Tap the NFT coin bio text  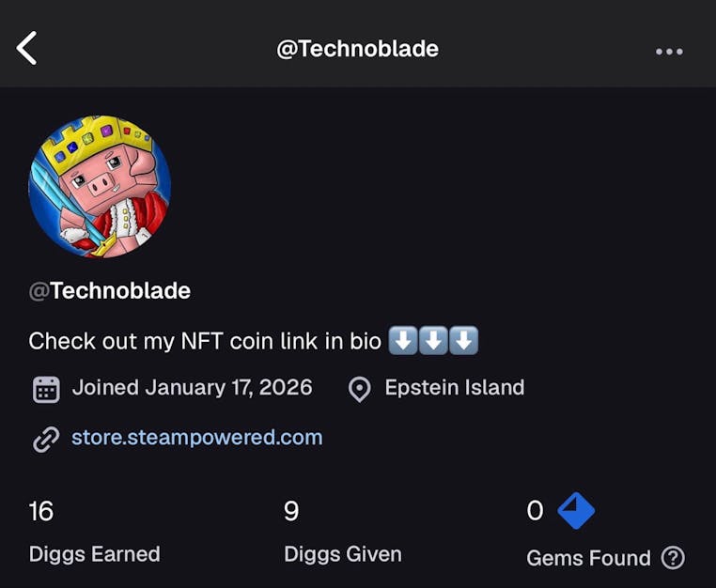(x=205, y=341)
